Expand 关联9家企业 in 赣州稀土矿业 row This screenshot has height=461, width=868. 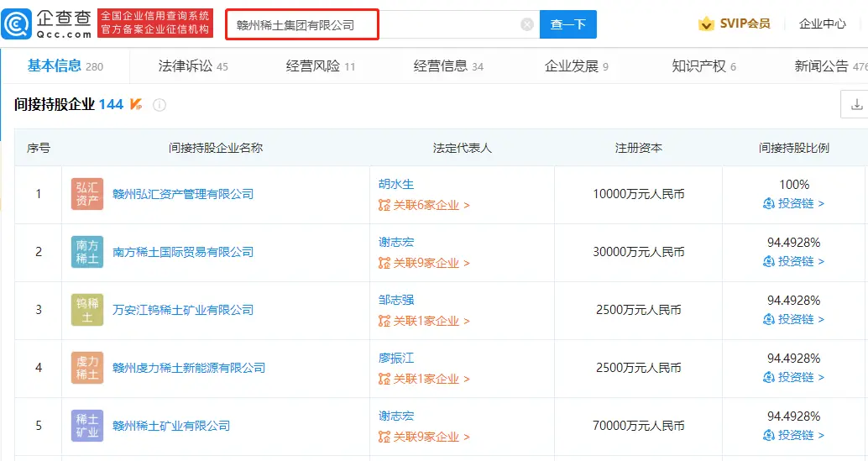(424, 437)
